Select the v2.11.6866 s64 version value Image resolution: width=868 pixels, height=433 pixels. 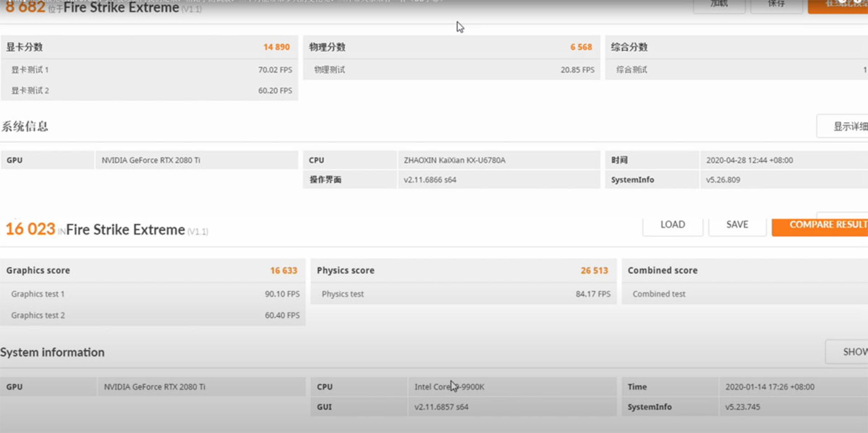click(x=430, y=180)
